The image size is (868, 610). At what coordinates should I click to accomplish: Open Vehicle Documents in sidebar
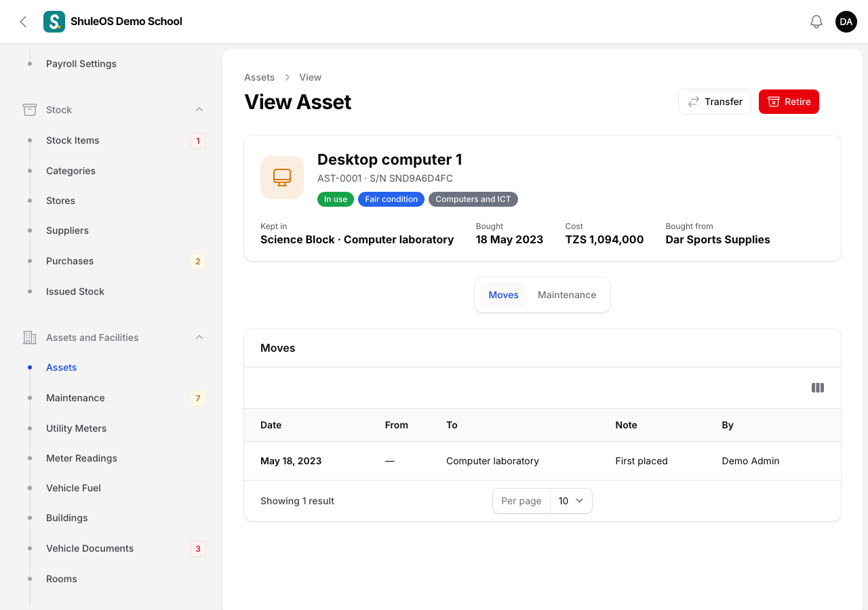(x=90, y=548)
